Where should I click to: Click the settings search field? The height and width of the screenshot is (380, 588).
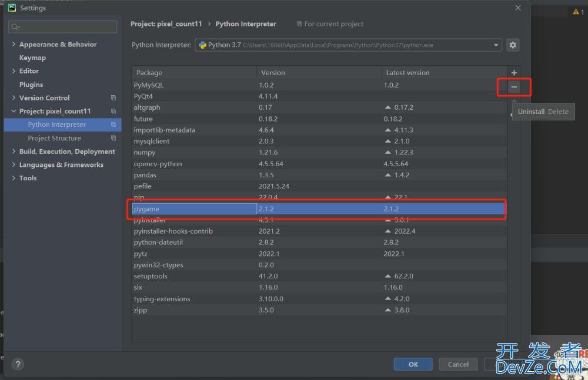pyautogui.click(x=62, y=26)
